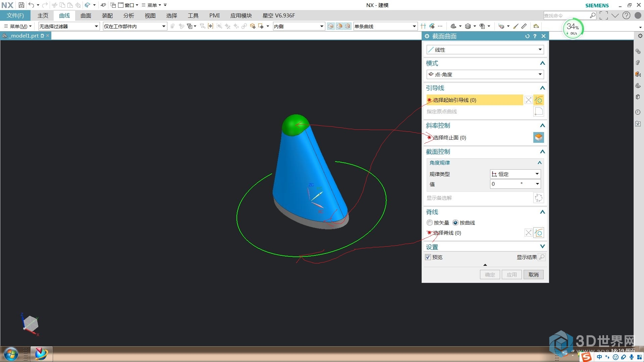Click the stop at intersection icon
This screenshot has height=362, width=644.
coord(423,26)
